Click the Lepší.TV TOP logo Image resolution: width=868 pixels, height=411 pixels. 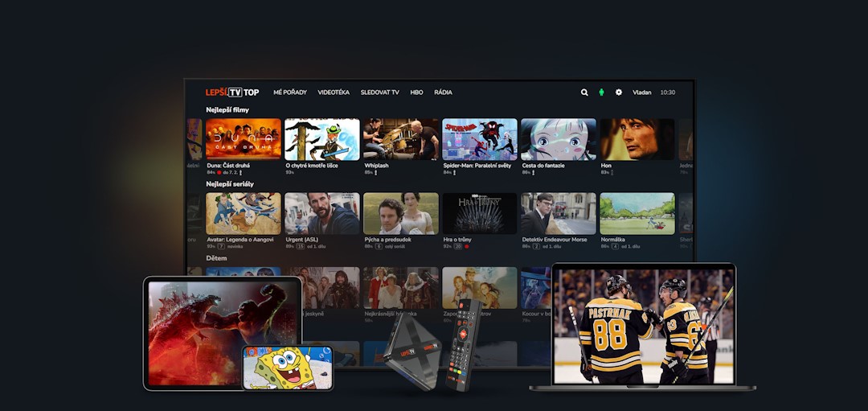231,92
